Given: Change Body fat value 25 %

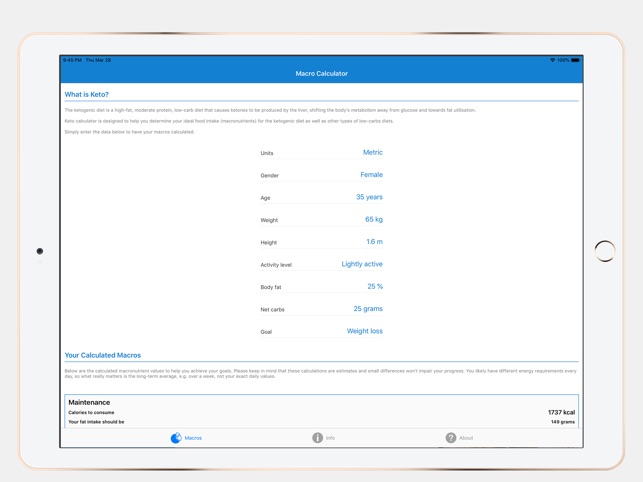Looking at the screenshot, I should [375, 286].
